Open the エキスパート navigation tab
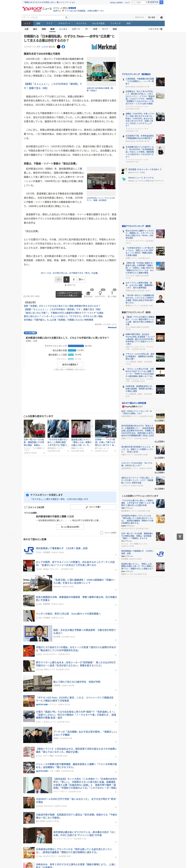 (x=64, y=23)
